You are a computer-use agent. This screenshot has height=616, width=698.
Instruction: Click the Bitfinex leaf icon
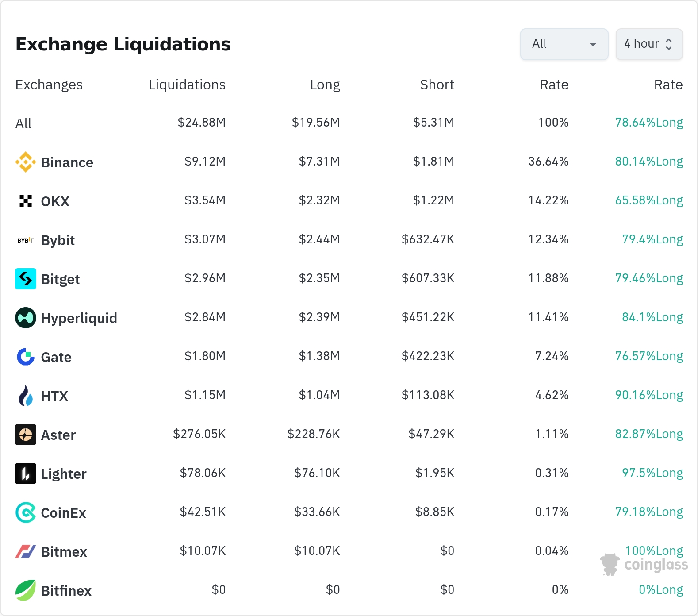click(26, 590)
